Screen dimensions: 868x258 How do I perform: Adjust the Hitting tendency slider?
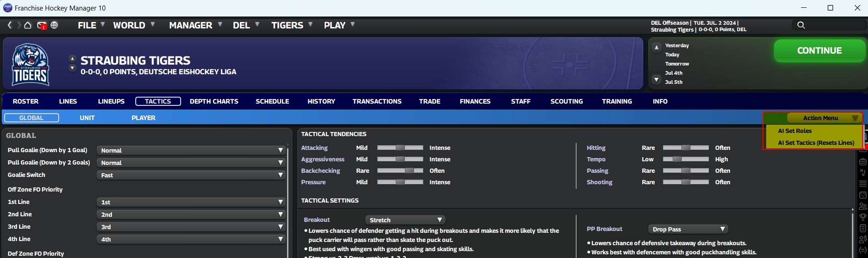pos(686,148)
